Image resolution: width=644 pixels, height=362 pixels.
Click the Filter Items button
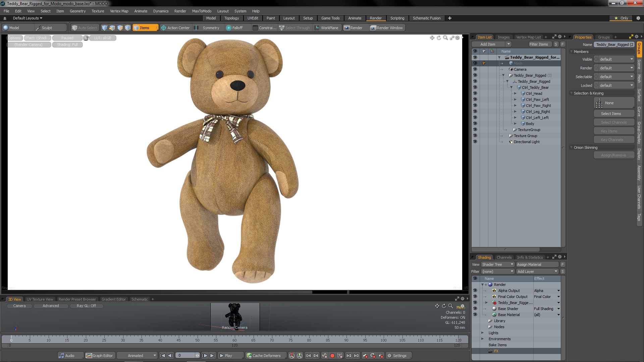click(x=539, y=44)
